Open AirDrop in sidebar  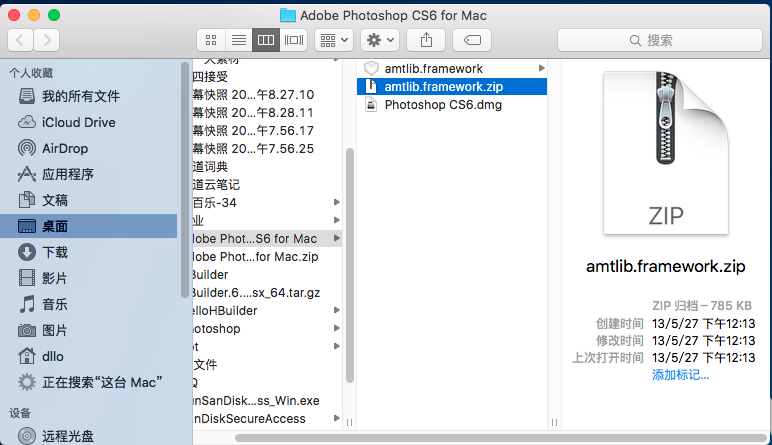[89, 148]
